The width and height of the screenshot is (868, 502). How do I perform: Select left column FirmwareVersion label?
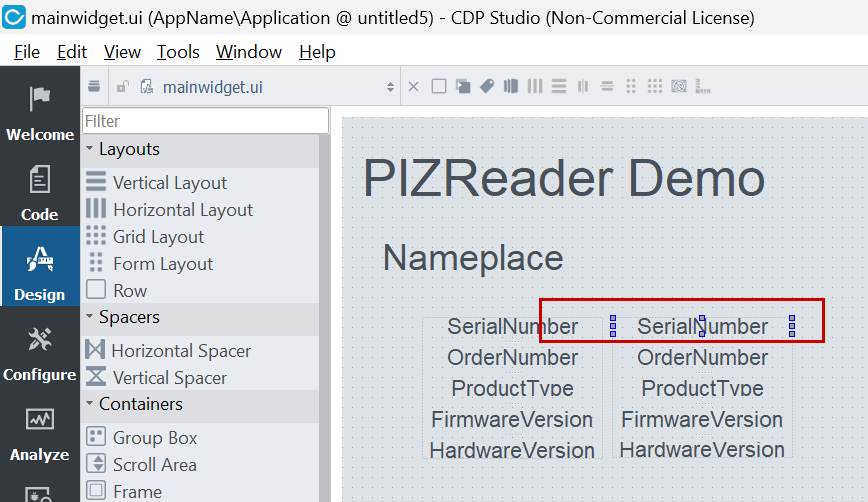coord(512,420)
